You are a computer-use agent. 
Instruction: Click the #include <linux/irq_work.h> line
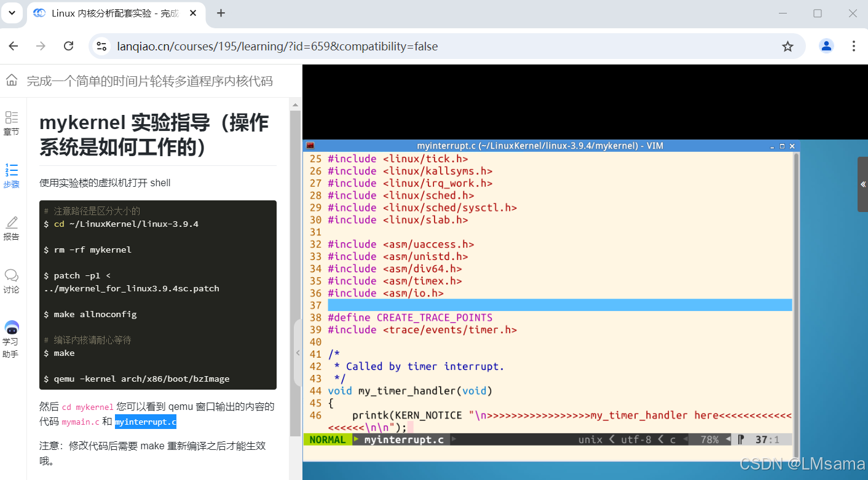pyautogui.click(x=410, y=183)
